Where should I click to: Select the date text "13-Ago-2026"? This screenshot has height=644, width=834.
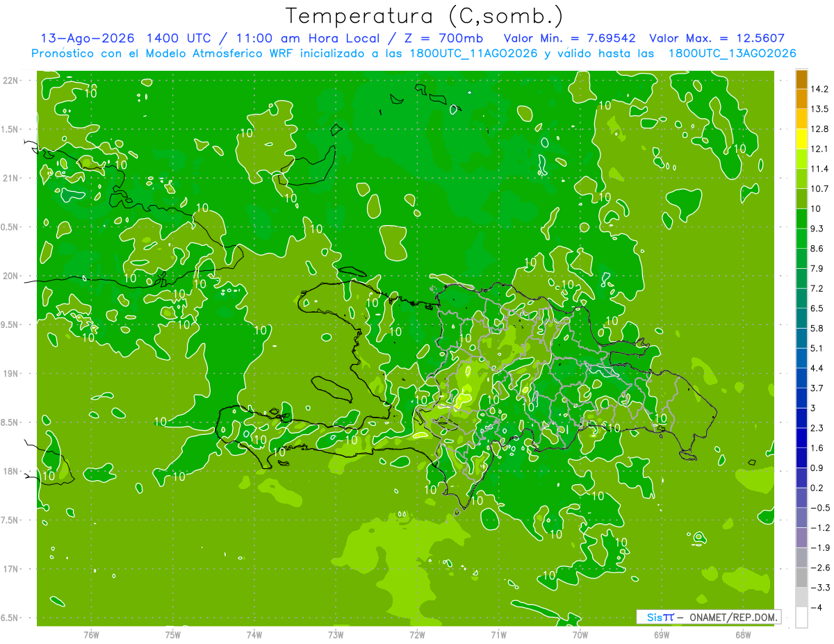pos(87,38)
